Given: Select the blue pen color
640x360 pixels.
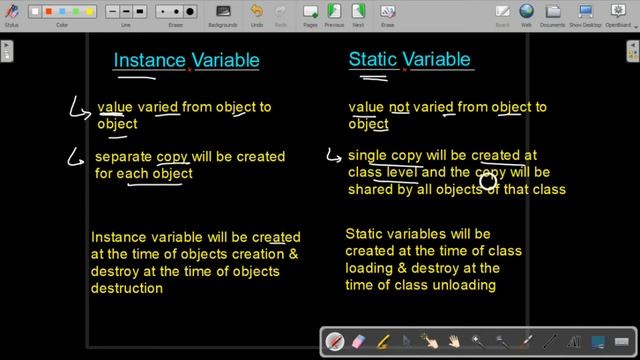Looking at the screenshot, I should [x=62, y=11].
